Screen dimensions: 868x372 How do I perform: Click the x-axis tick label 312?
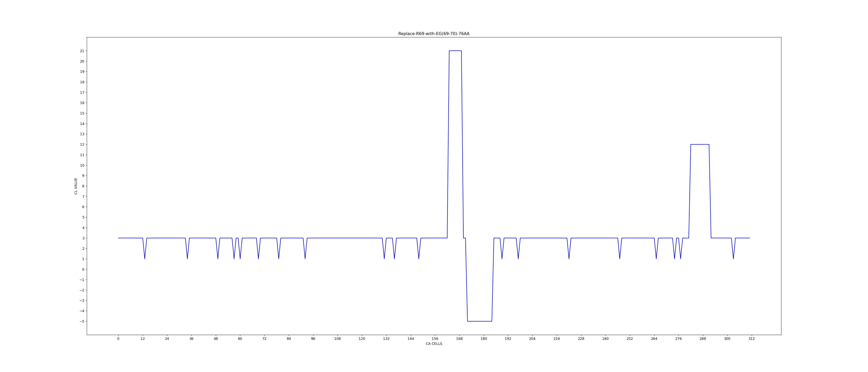[x=751, y=339]
